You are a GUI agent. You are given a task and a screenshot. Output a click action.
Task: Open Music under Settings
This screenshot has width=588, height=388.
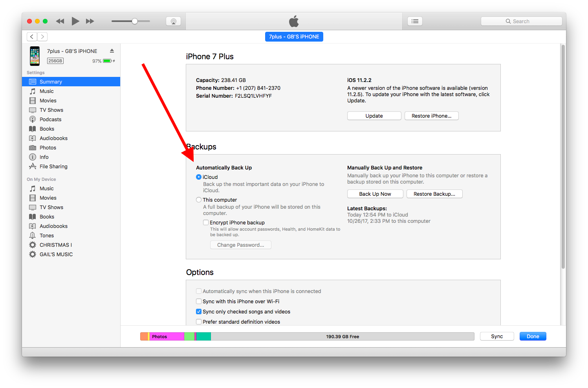click(x=71, y=91)
